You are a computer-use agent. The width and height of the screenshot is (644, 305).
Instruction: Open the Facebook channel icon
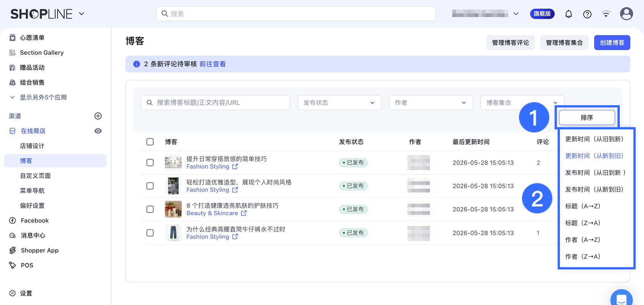pos(13,220)
